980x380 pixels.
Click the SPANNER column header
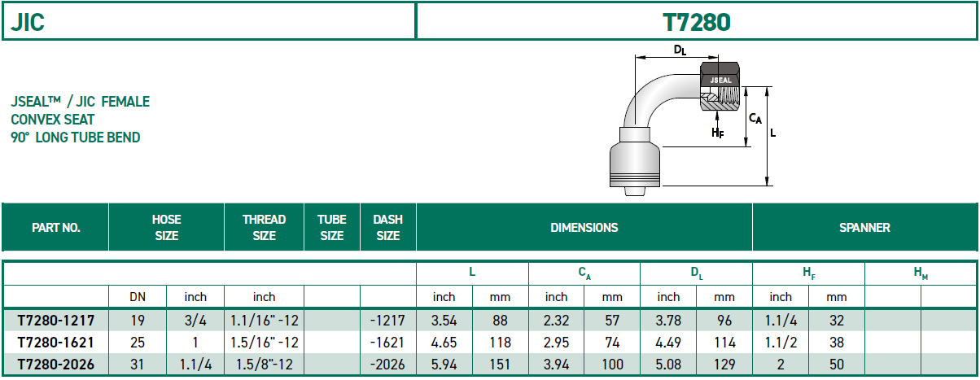click(x=864, y=228)
